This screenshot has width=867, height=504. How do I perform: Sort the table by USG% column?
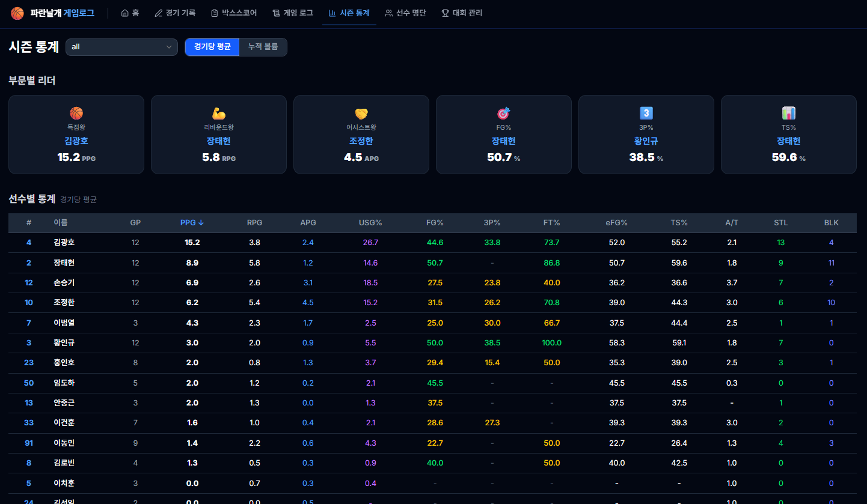[370, 223]
